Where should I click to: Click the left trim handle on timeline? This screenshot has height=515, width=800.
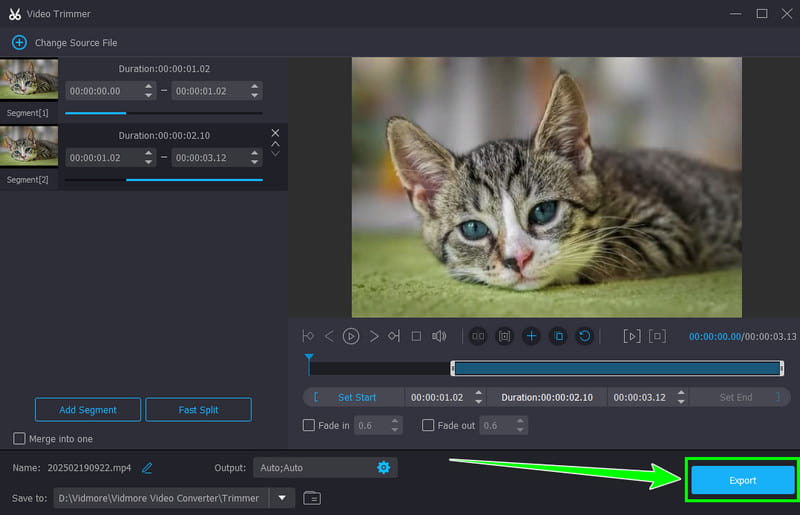point(453,368)
